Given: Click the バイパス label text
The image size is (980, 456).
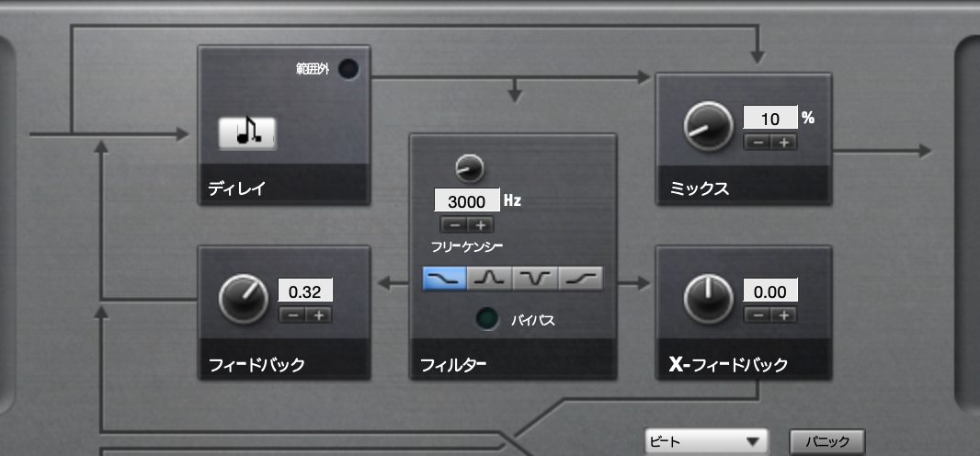Looking at the screenshot, I should (533, 321).
